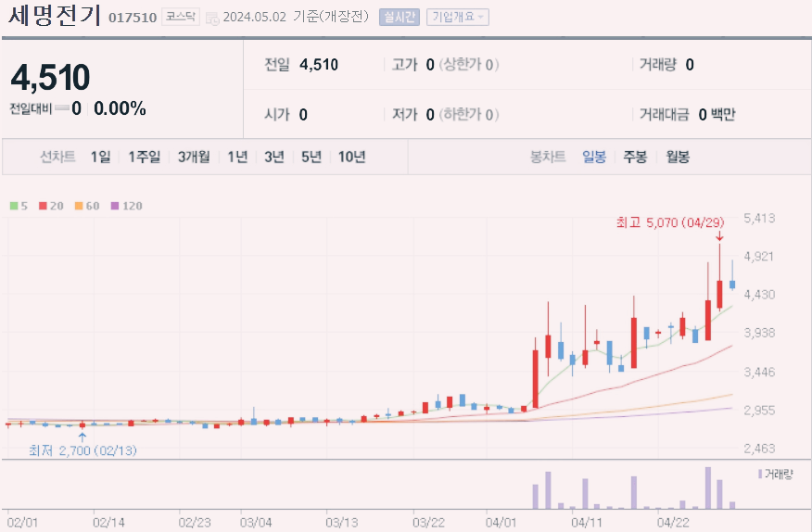
Task: Click the 04/22 date axis label
Action: click(673, 522)
